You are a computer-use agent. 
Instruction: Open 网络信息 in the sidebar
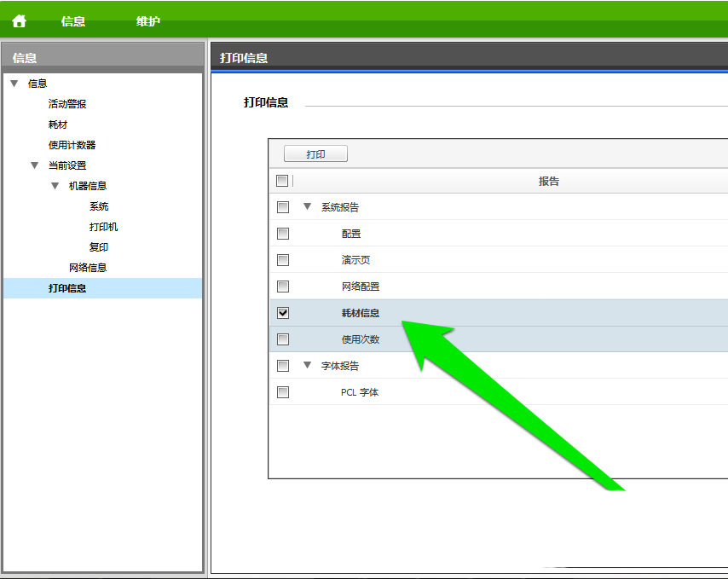(88, 268)
